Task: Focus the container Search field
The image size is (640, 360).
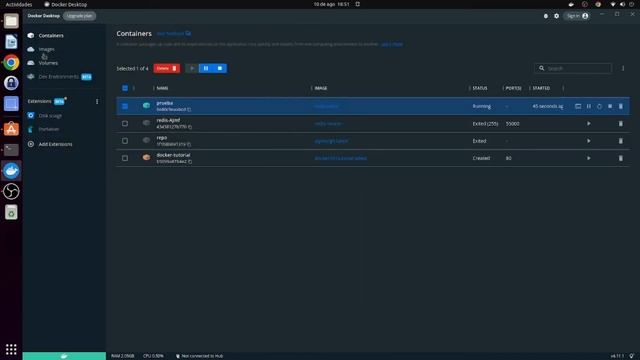Action: pyautogui.click(x=573, y=68)
